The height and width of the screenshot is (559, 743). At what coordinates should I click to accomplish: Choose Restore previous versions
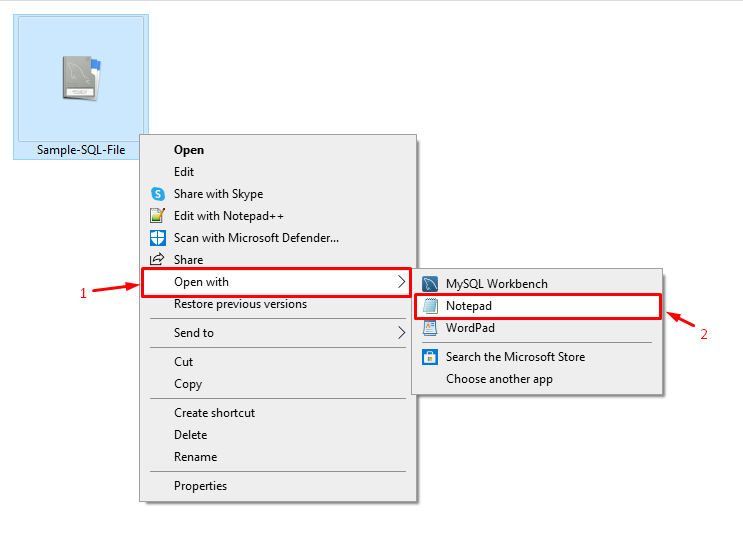pyautogui.click(x=240, y=304)
